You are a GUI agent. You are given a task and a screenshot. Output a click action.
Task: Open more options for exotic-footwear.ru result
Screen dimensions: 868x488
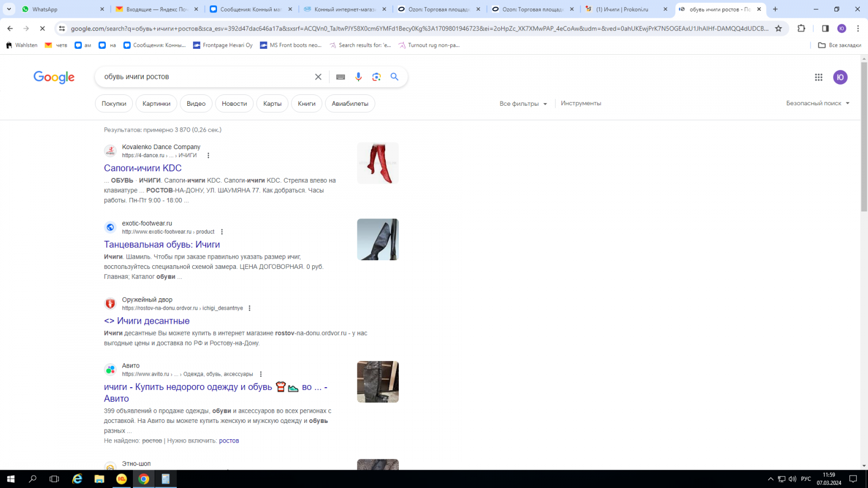pyautogui.click(x=222, y=232)
